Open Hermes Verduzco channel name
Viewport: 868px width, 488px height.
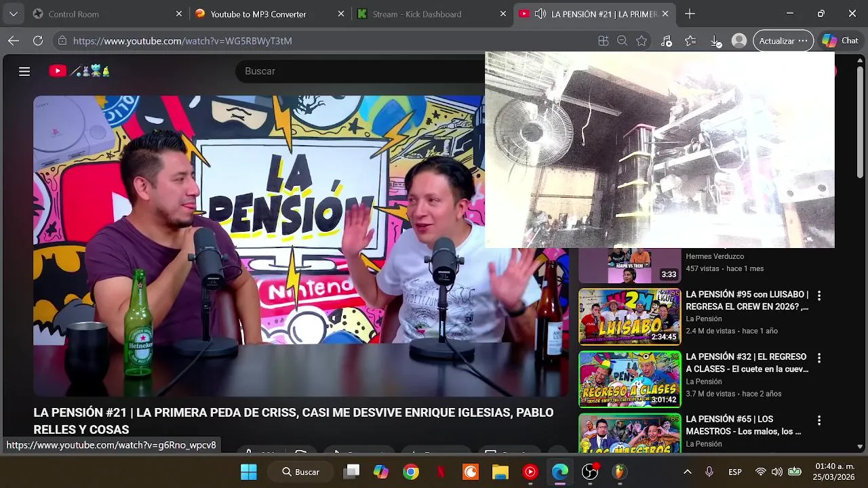click(715, 256)
